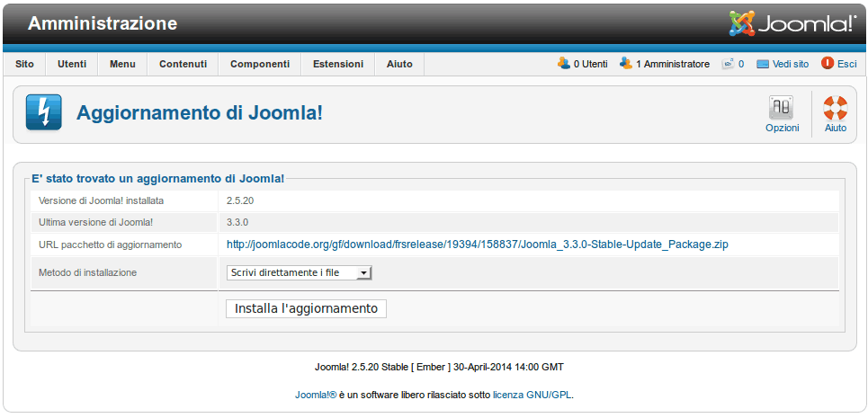Viewport: 868px width, 418px height.
Task: Open the Componenti menu
Action: 260,64
